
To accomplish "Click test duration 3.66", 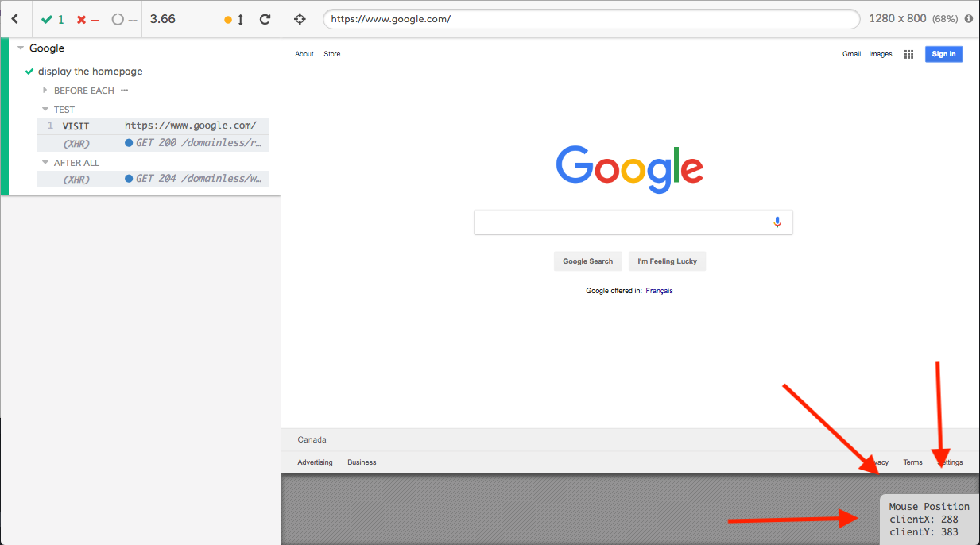I will [163, 19].
